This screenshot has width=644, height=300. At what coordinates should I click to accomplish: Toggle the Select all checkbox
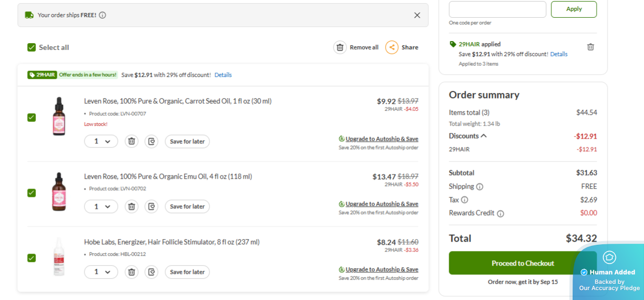coord(32,47)
